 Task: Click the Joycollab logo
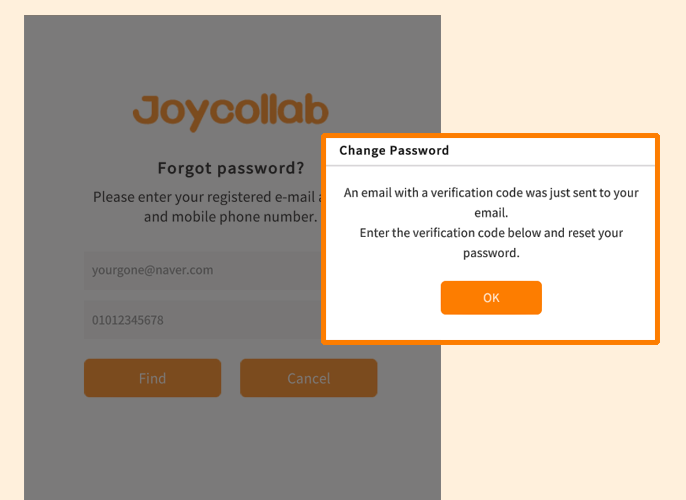point(231,112)
